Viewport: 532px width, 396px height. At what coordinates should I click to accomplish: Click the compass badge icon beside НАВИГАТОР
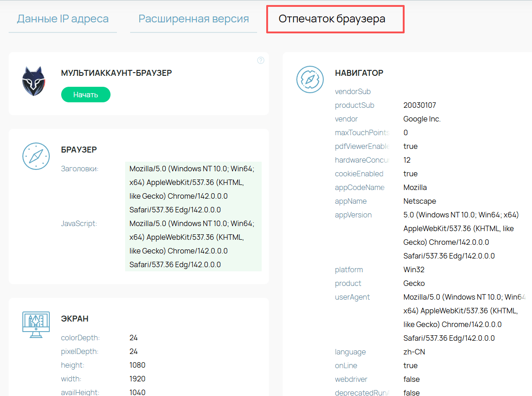(x=310, y=79)
